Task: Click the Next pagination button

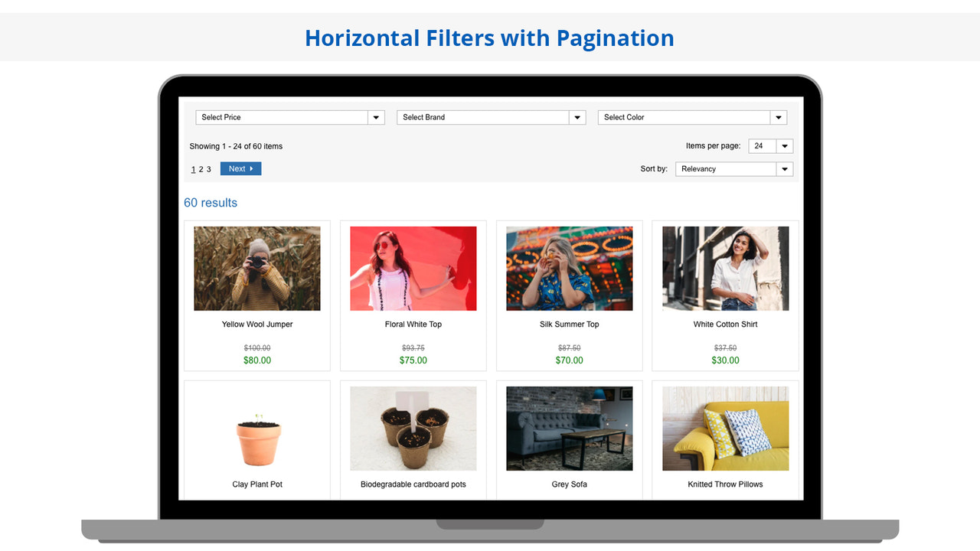Action: tap(240, 168)
